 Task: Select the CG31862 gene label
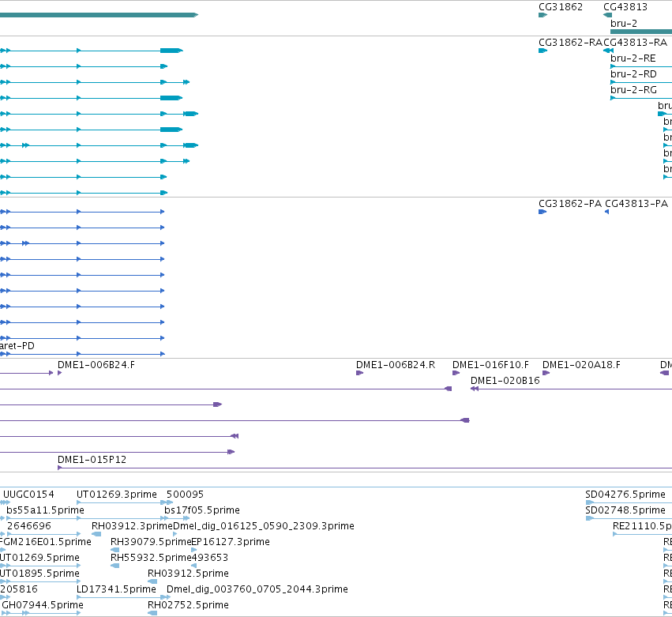(561, 7)
